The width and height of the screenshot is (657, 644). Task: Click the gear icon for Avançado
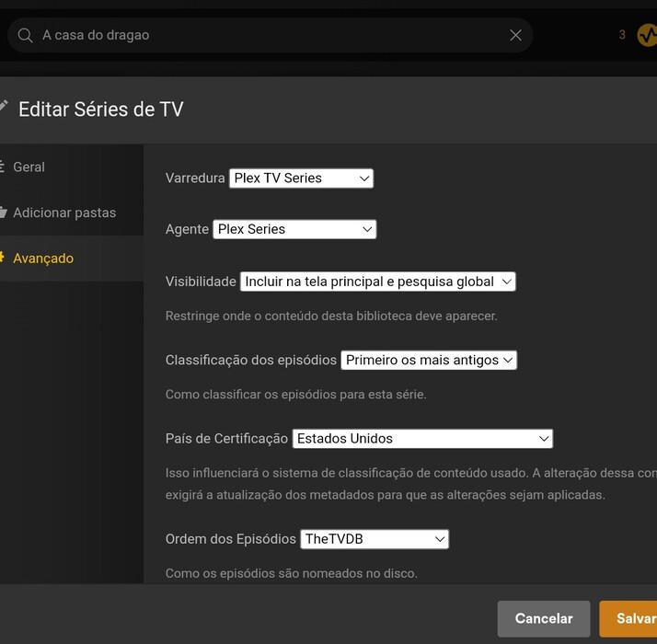tap(2, 258)
